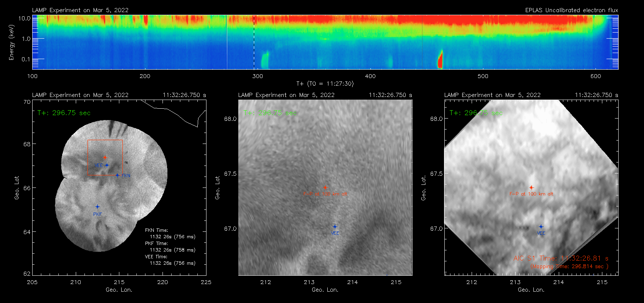Click the "10.0" energy tick label

tap(25, 18)
